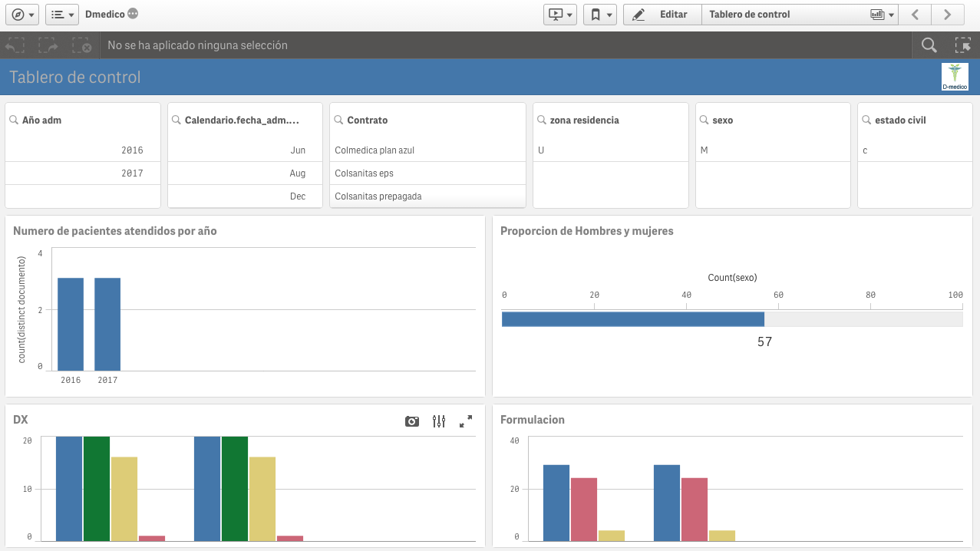Viewport: 980px width, 551px height.
Task: Go to the next sheet arrow
Action: click(x=948, y=15)
